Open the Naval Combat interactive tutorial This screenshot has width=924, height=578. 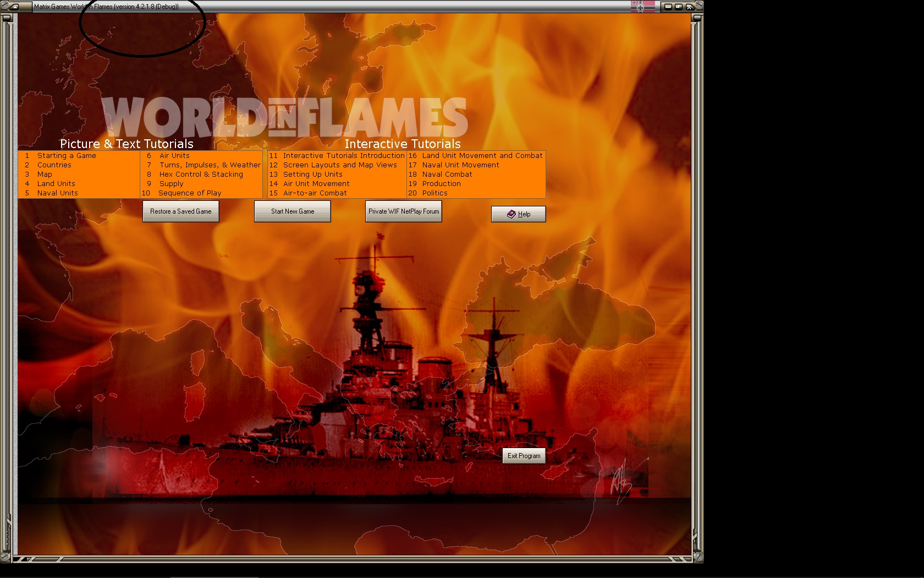coord(447,174)
